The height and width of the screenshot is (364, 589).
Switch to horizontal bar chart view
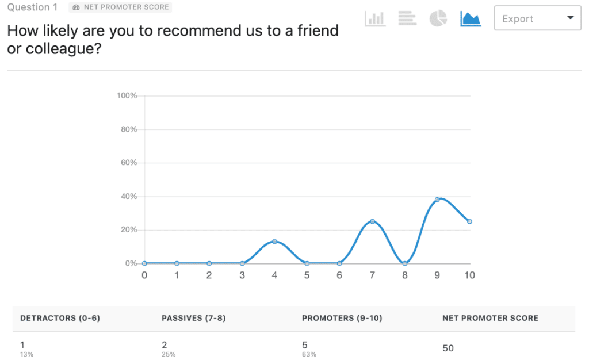(x=407, y=18)
